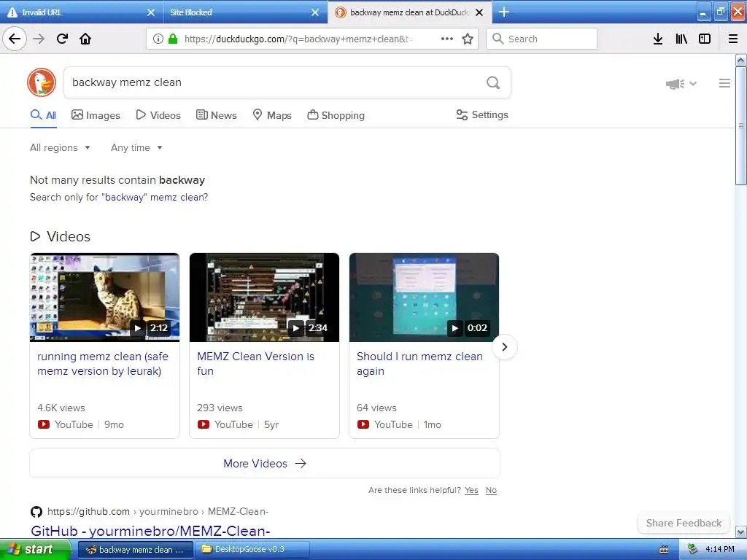Select the Maps search tab
Screen dimensions: 747x560
tap(272, 115)
